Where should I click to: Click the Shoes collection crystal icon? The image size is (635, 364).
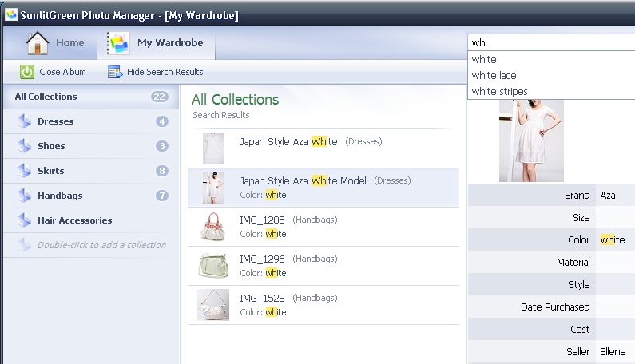point(24,146)
